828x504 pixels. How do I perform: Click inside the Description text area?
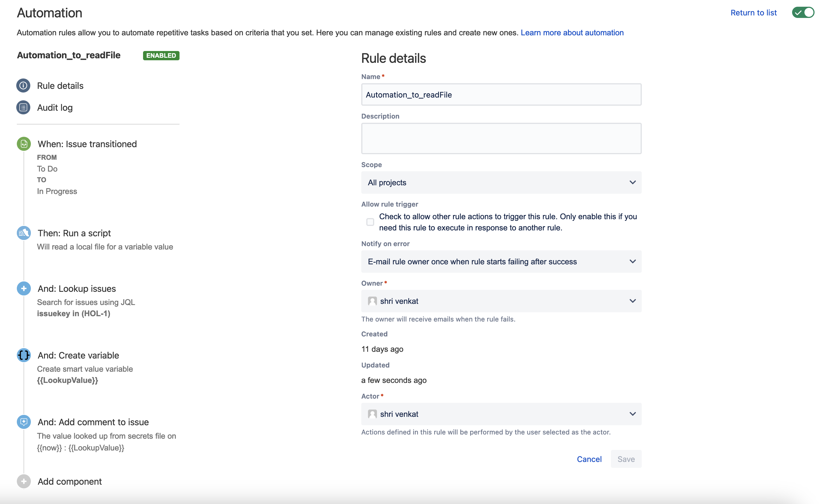pos(501,138)
